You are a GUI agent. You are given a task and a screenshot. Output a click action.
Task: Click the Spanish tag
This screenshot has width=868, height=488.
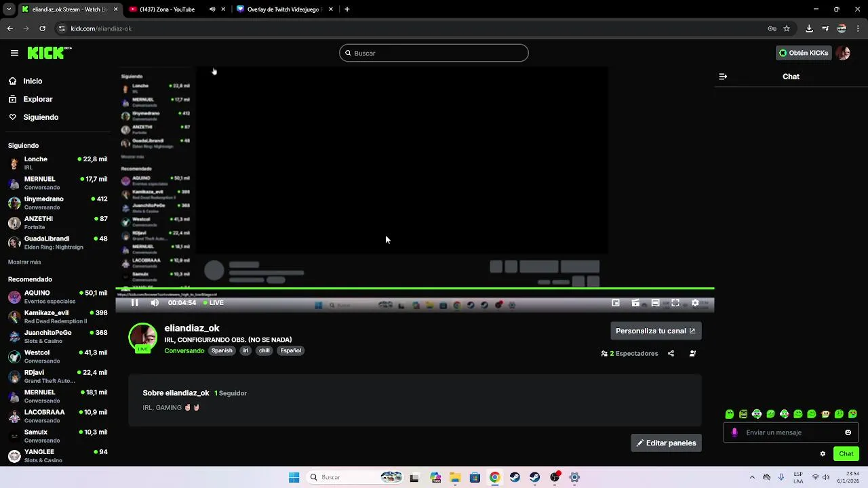click(222, 350)
